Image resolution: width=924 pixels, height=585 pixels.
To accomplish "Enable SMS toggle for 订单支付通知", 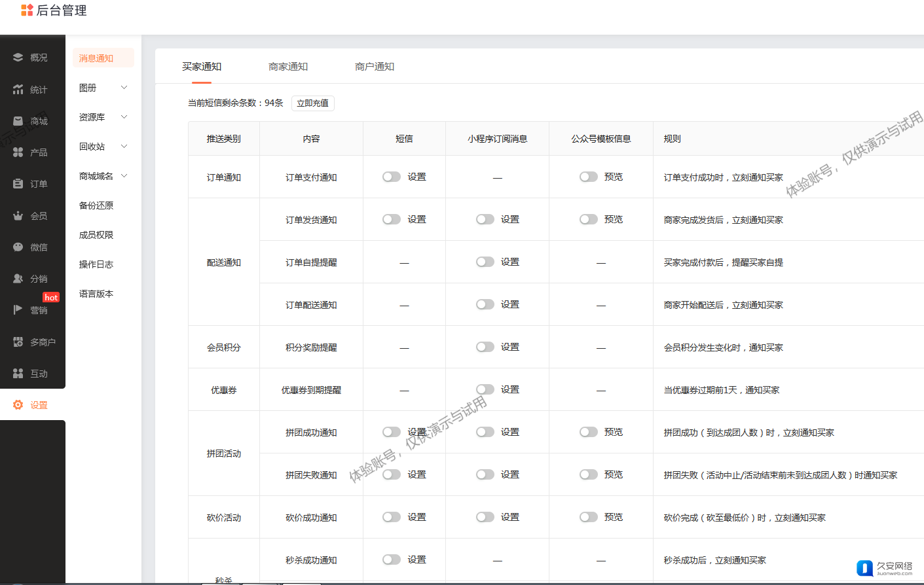I will point(392,177).
